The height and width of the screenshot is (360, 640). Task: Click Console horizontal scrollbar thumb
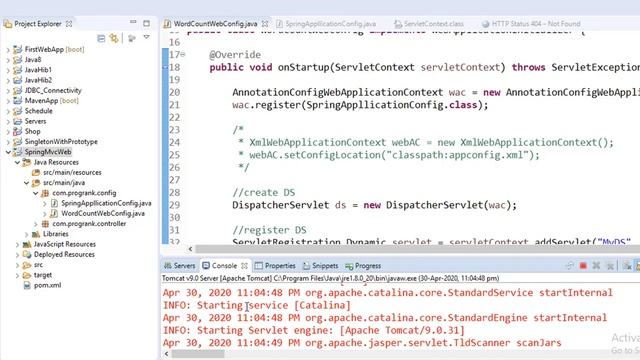coord(198,353)
